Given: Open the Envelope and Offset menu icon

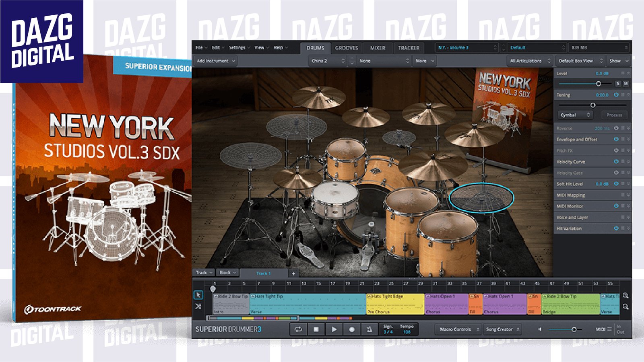Looking at the screenshot, I should click(622, 139).
